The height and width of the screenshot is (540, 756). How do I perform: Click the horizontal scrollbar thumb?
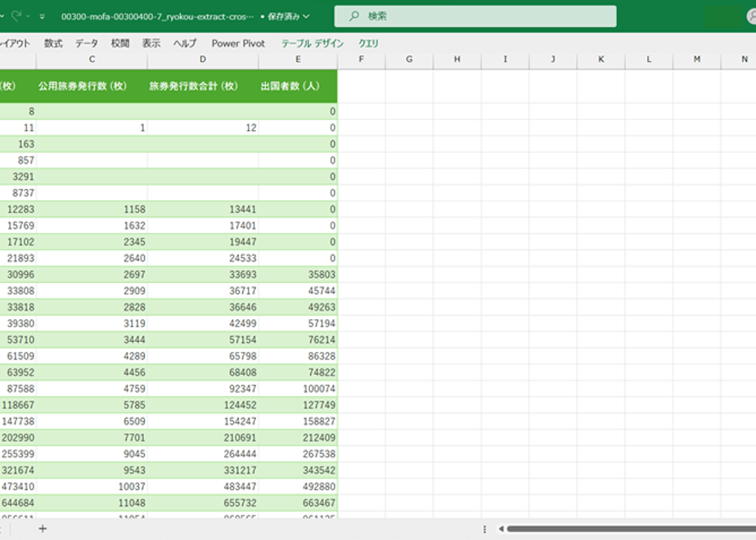631,529
